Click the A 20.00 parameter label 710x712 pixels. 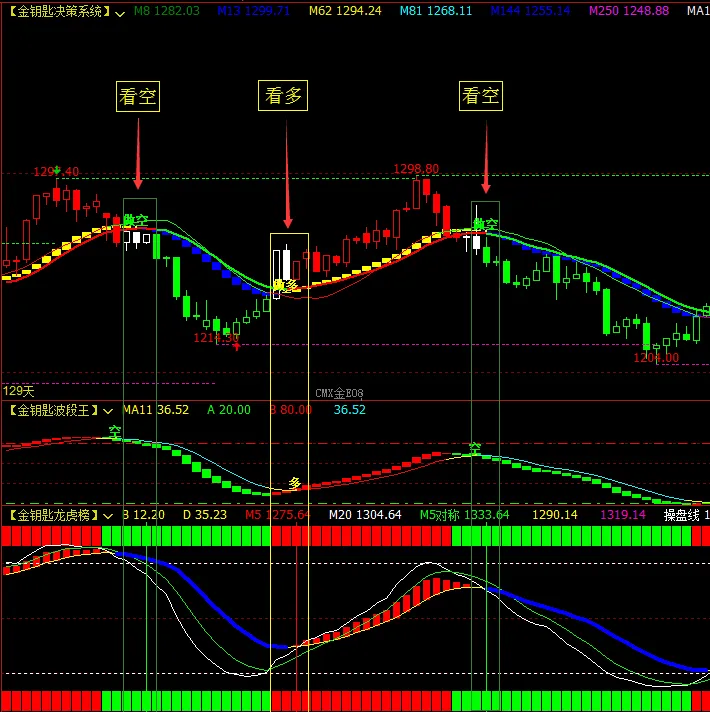coord(229,410)
